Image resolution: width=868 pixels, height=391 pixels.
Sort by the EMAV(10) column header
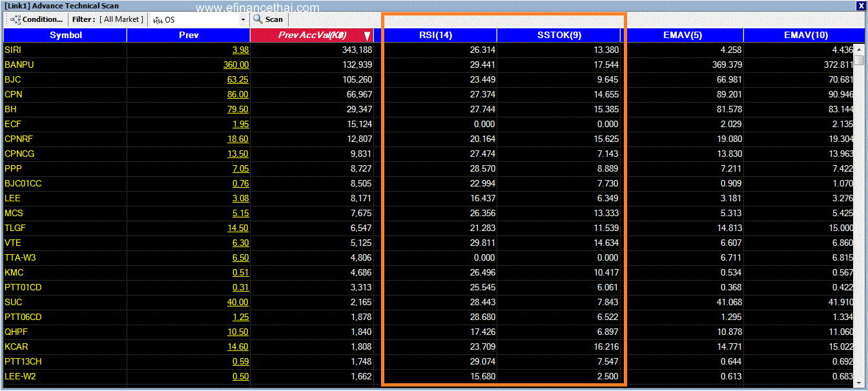coord(805,35)
